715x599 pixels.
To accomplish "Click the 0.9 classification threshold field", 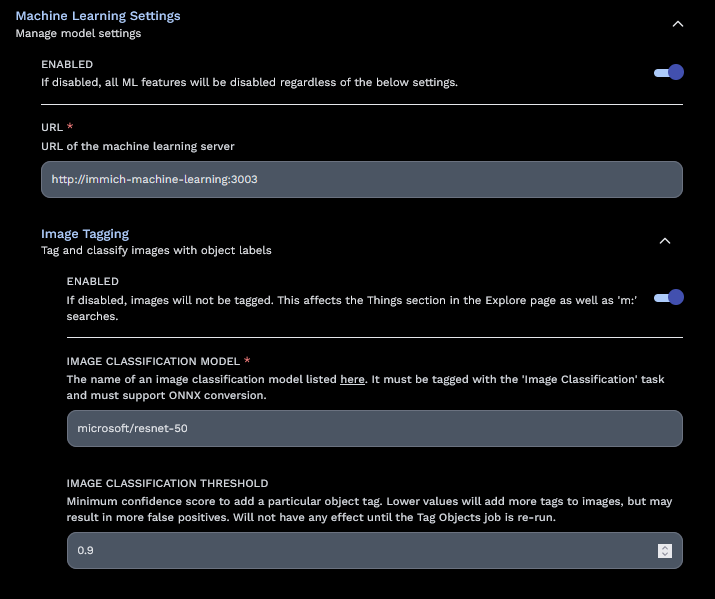I will point(360,550).
